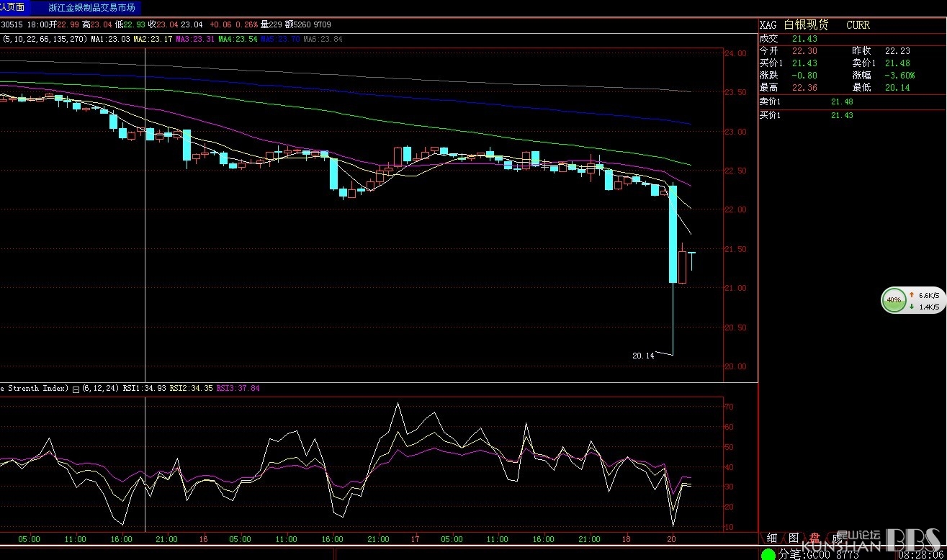947x560 pixels.
Task: Click the 40% network speed circle widget
Action: point(894,300)
